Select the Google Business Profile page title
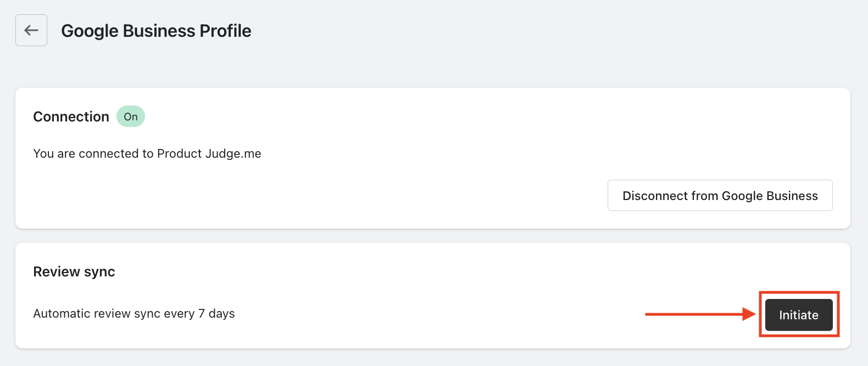 (156, 31)
